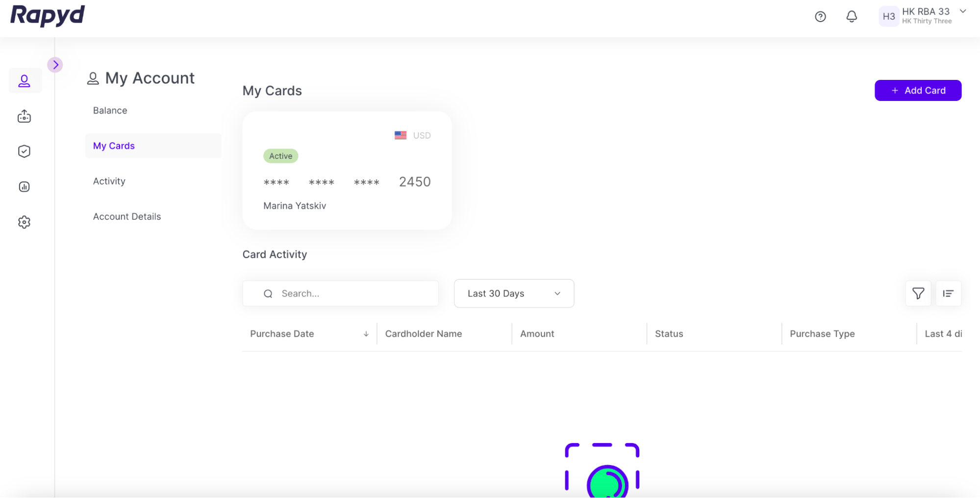Select the card ending in 2450

pyautogui.click(x=347, y=171)
